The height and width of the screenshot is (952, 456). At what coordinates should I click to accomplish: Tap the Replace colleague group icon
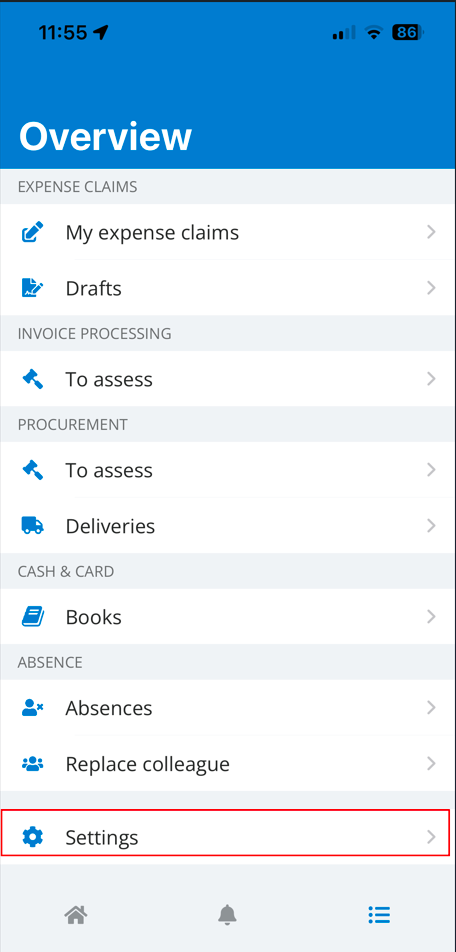(x=33, y=764)
